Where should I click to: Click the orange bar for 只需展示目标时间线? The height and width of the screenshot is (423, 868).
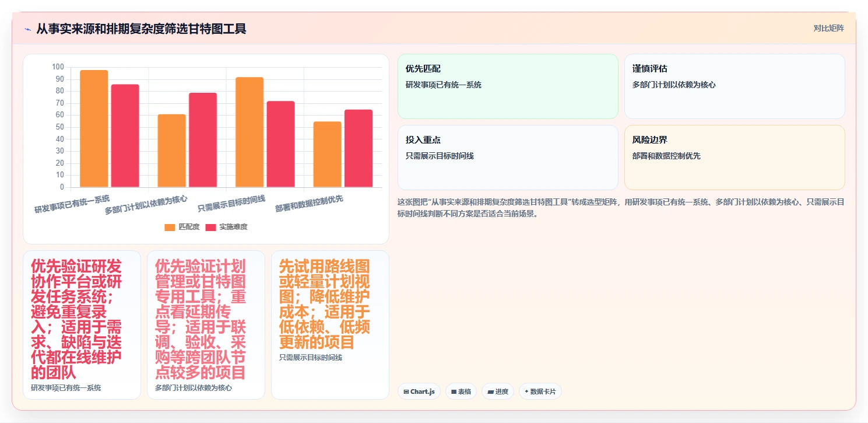[x=249, y=132]
